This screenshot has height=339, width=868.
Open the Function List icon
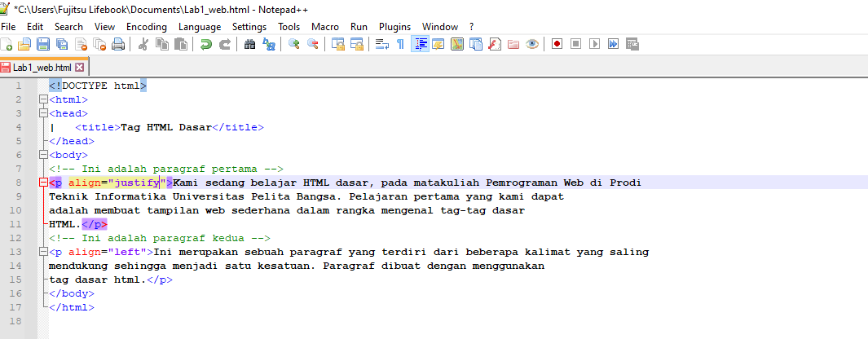pos(495,44)
